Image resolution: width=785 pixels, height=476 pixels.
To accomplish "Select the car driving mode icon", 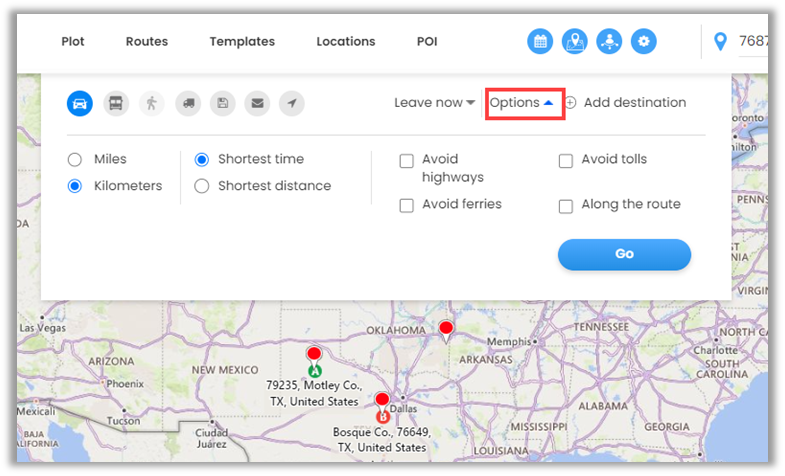I will pos(81,103).
